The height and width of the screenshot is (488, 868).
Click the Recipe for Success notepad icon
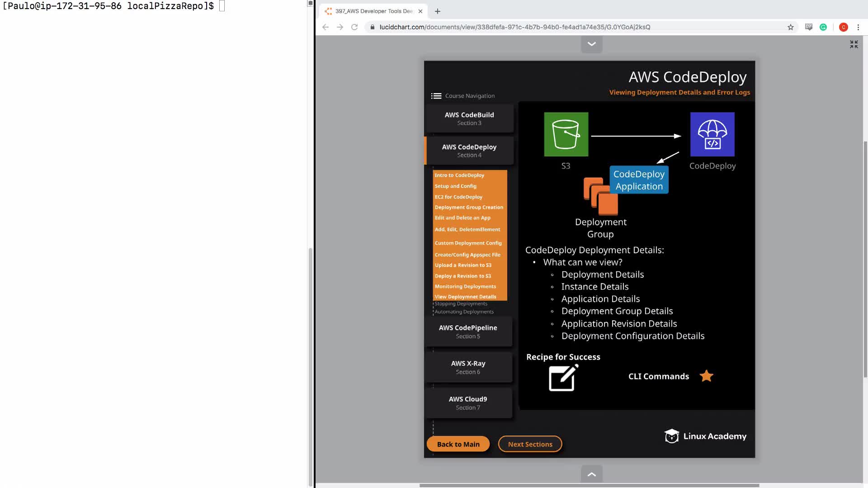coord(562,378)
